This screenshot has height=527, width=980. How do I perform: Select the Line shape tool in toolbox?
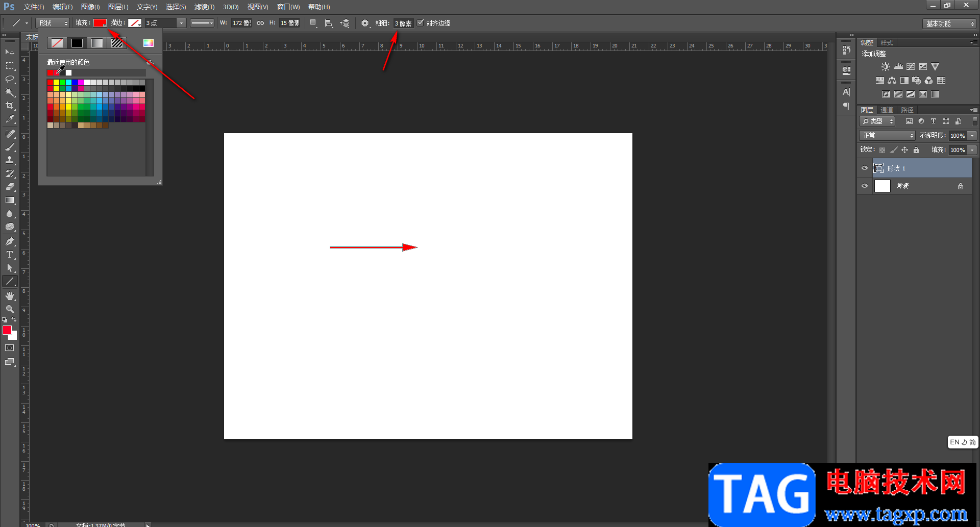coord(10,281)
